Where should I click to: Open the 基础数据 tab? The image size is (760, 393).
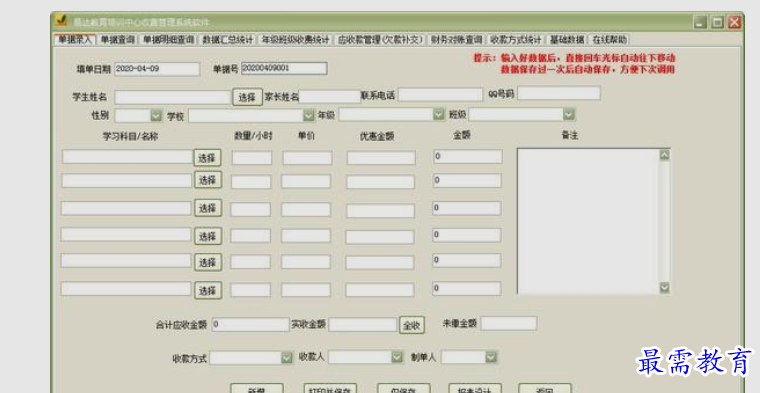coord(567,40)
